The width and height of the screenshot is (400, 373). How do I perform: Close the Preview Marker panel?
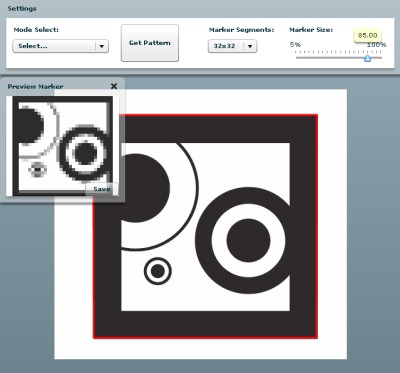tap(114, 86)
